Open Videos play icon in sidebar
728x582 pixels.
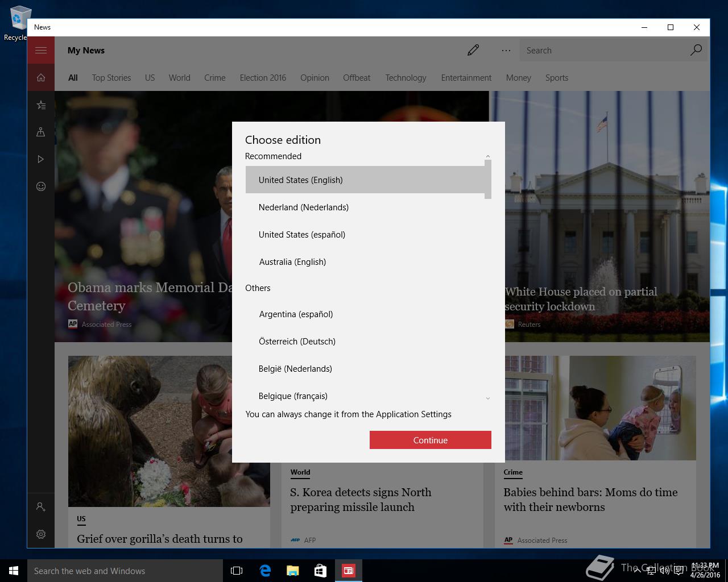[41, 159]
